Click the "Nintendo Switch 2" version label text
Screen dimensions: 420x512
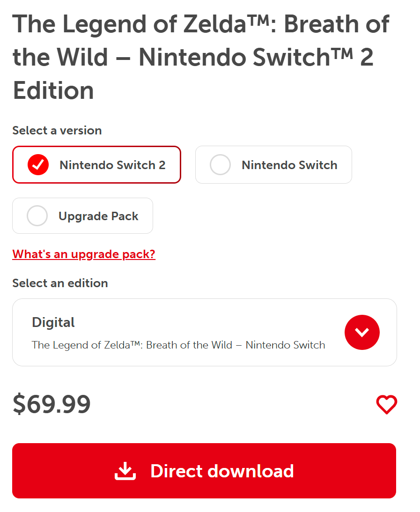[112, 165]
